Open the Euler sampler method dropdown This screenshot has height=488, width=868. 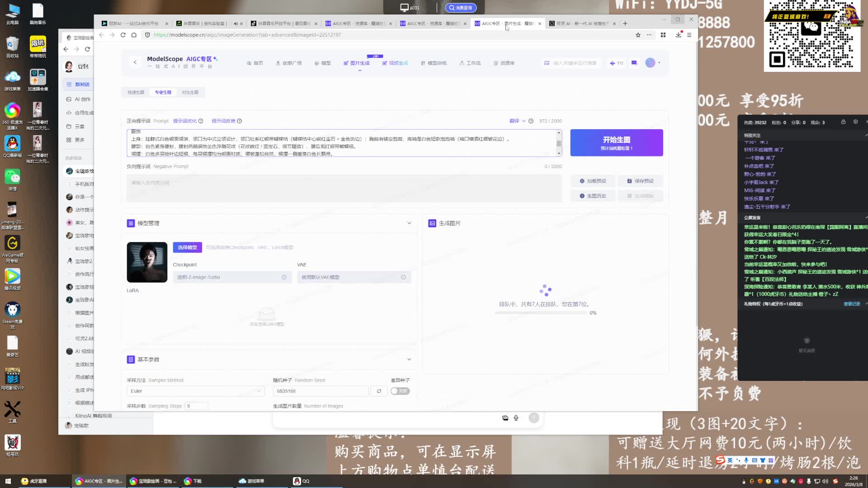195,391
